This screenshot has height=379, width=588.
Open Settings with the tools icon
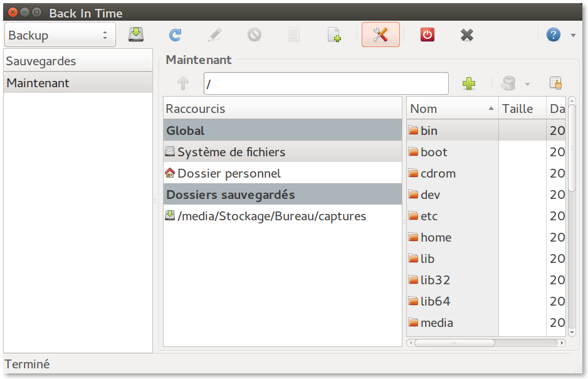[x=381, y=35]
